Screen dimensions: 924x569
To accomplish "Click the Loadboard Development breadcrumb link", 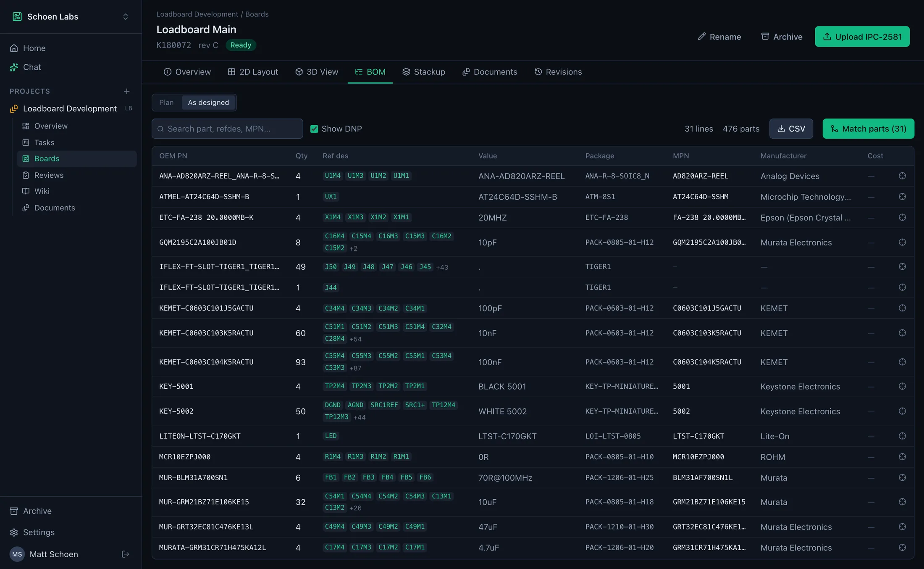I will tap(197, 14).
